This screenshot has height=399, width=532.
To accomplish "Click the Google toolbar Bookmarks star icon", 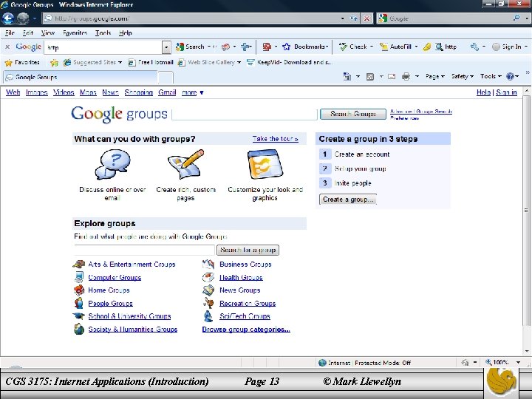I will [287, 47].
